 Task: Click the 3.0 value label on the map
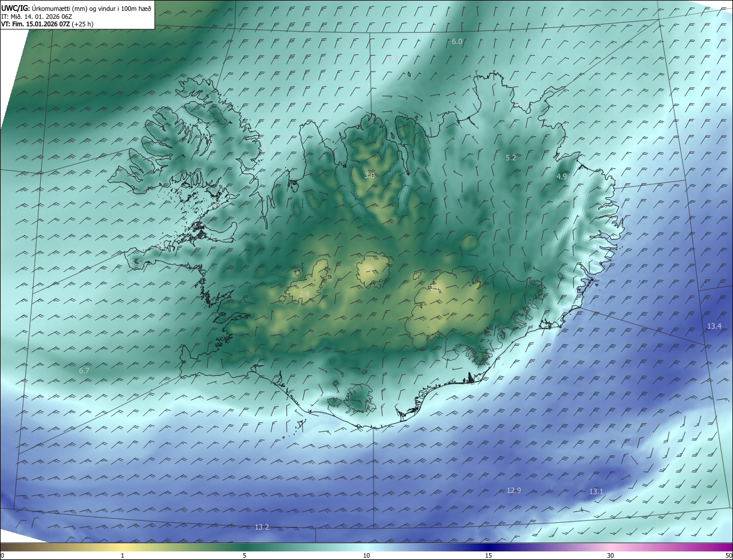pos(369,175)
